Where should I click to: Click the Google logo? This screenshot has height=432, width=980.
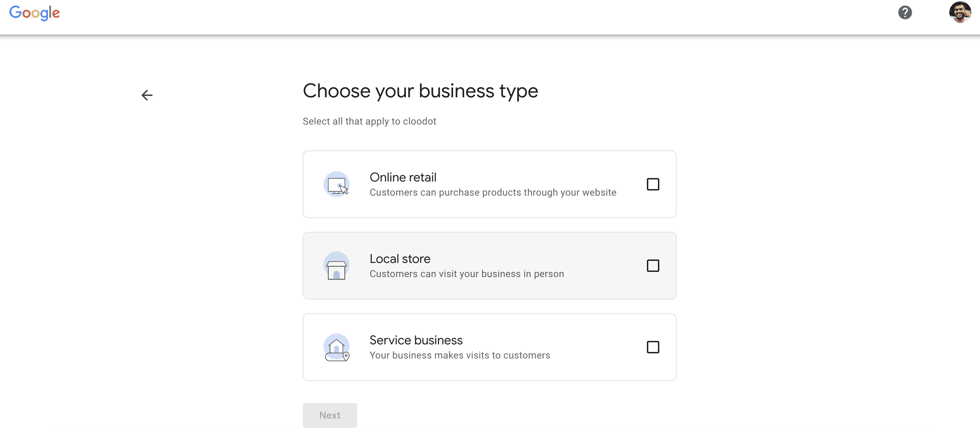click(34, 13)
